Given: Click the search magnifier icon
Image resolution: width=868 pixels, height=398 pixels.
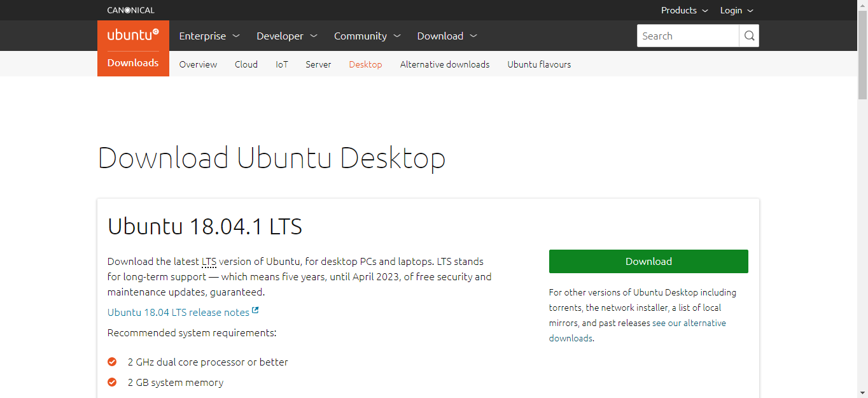Looking at the screenshot, I should (749, 36).
